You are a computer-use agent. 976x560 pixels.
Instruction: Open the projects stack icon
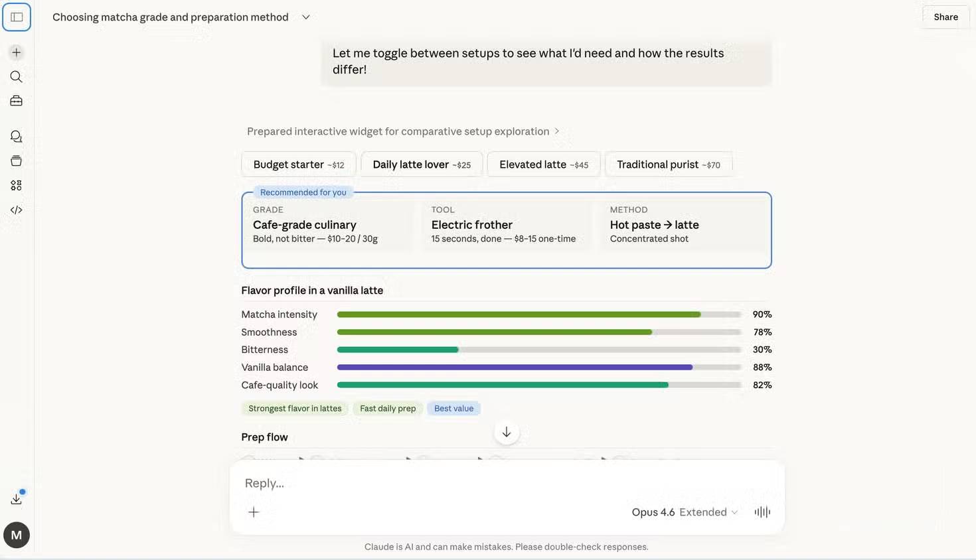(x=17, y=161)
